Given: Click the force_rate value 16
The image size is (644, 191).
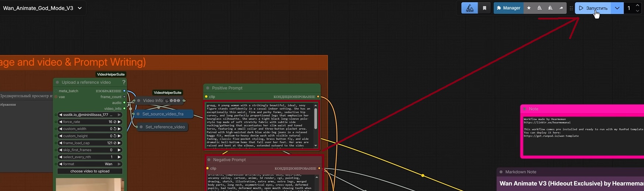Looking at the screenshot, I should (110, 122).
